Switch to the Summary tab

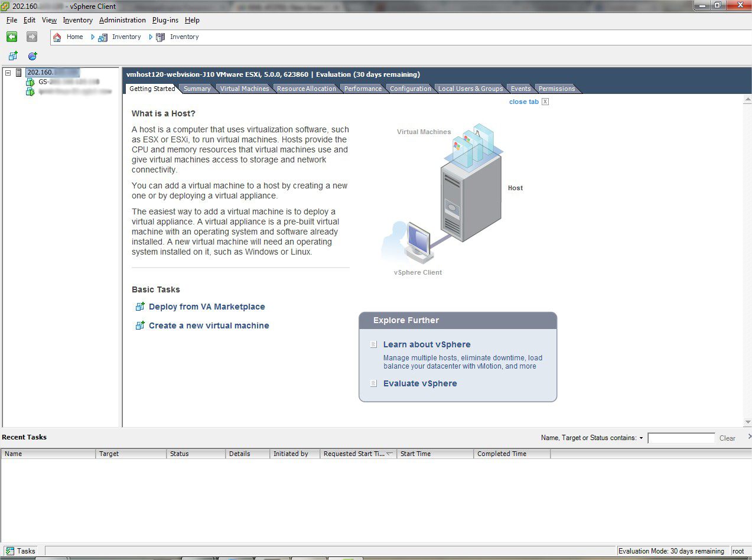point(197,89)
